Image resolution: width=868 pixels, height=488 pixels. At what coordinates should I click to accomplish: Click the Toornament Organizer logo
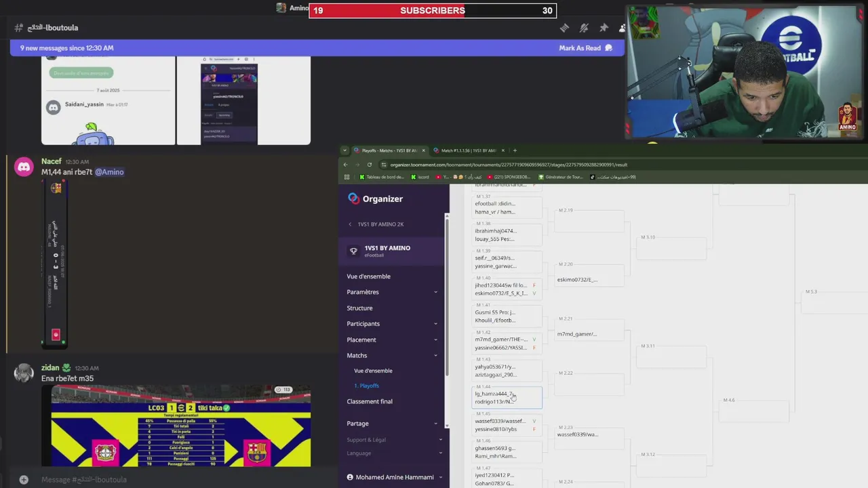pos(375,199)
